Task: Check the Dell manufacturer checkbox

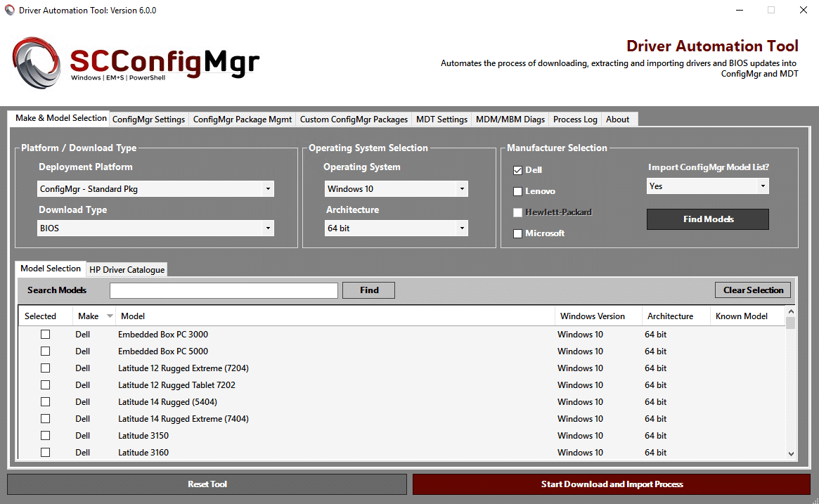Action: click(x=517, y=170)
